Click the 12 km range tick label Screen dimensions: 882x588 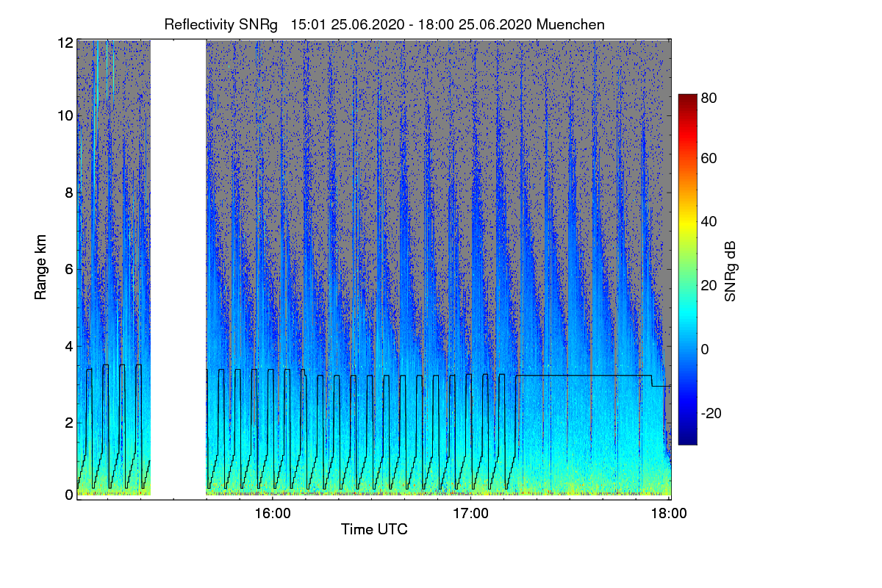65,43
